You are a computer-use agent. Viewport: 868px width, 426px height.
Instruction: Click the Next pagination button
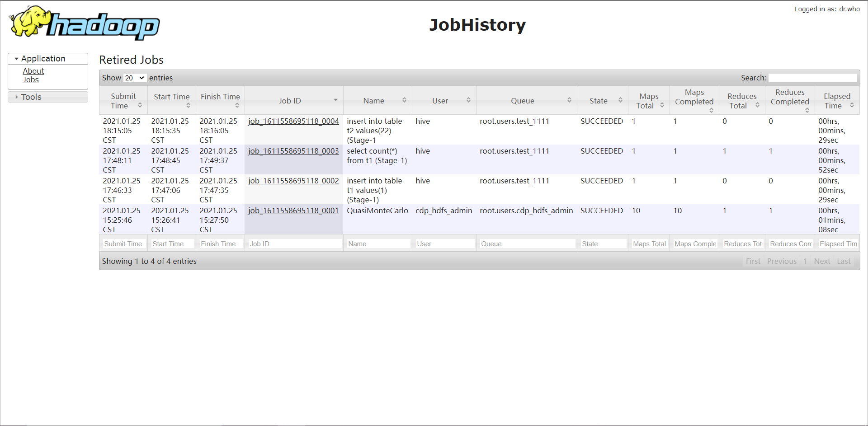(x=822, y=261)
